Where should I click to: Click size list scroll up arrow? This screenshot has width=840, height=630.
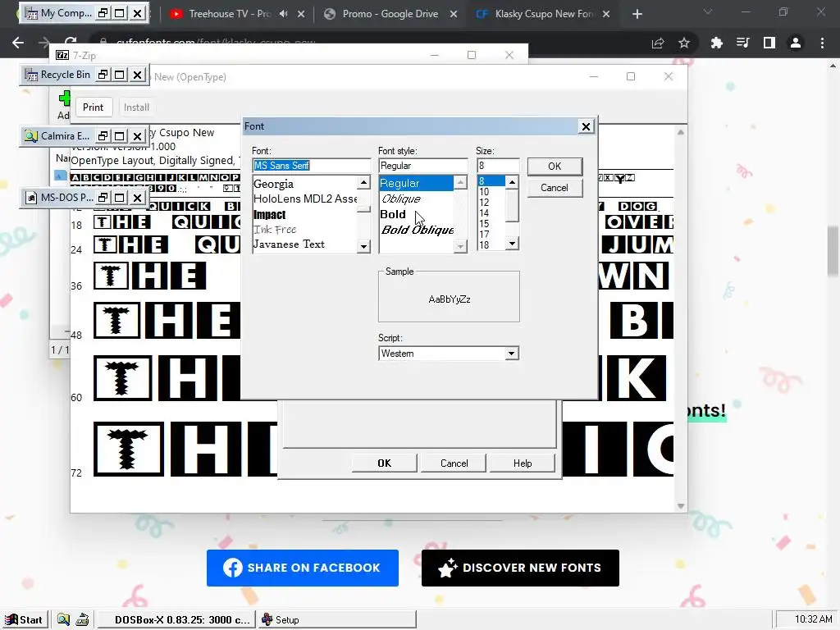(512, 182)
